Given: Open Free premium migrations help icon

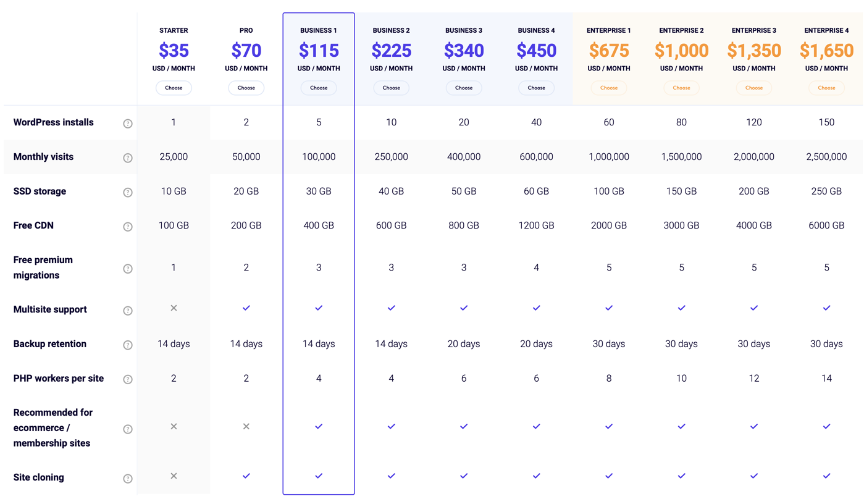Looking at the screenshot, I should click(128, 269).
